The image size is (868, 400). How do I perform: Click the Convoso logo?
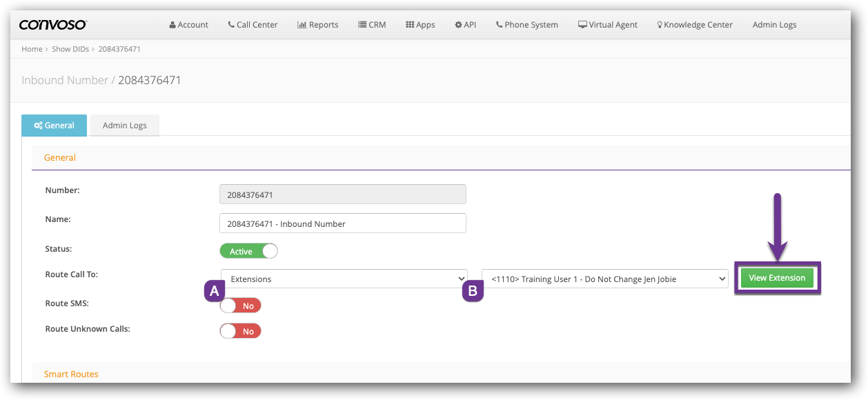point(53,25)
